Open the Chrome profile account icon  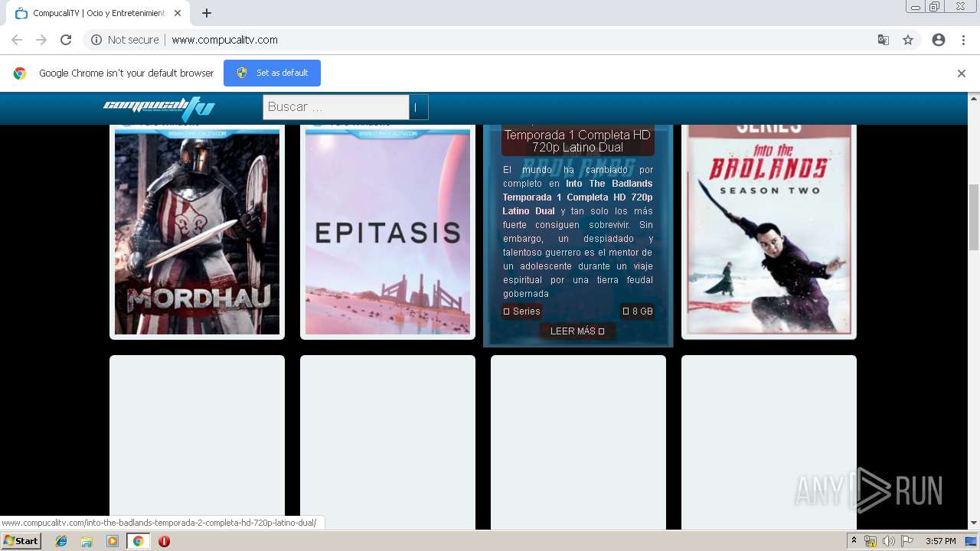939,40
